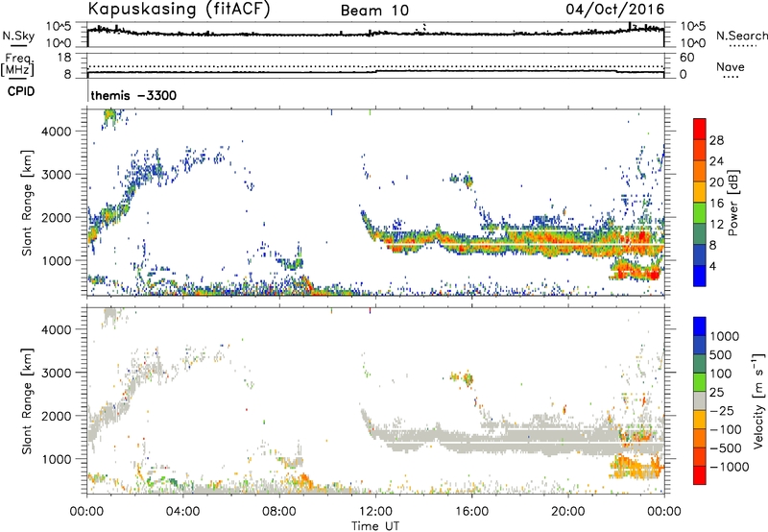768x532 pixels.
Task: Click the power panel 'Slant Range [km]' label
Action: pos(27,203)
